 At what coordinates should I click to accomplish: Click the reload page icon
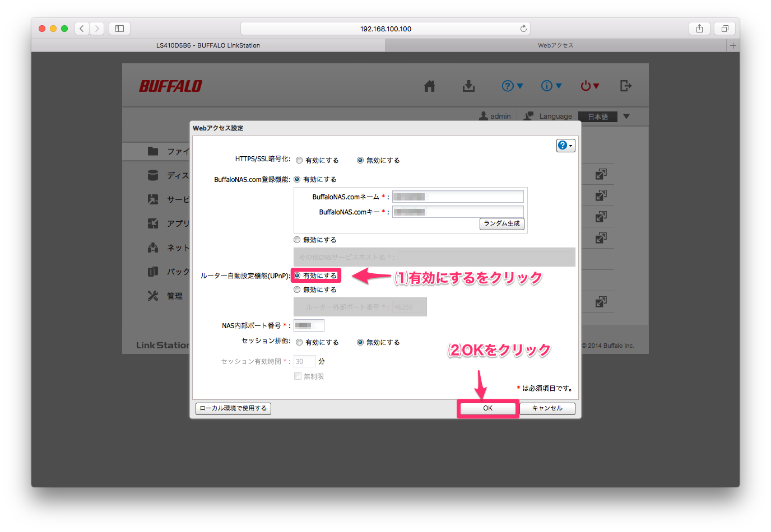(x=523, y=29)
